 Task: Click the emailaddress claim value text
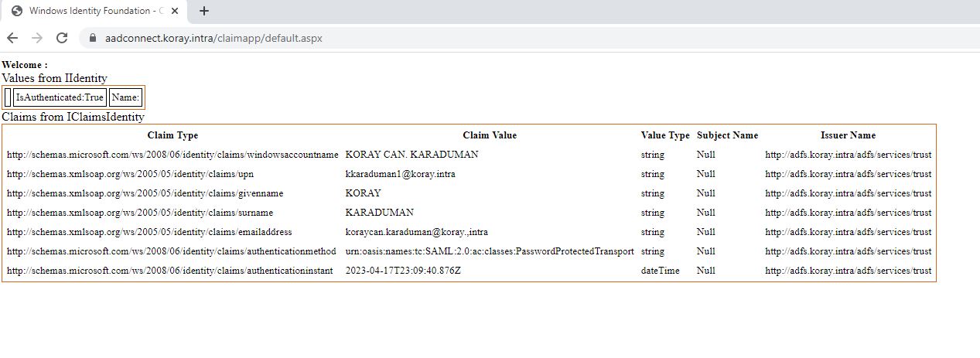[x=416, y=232]
